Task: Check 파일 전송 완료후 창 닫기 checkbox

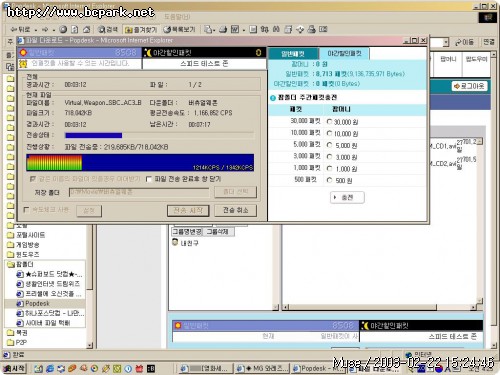Action: point(149,179)
